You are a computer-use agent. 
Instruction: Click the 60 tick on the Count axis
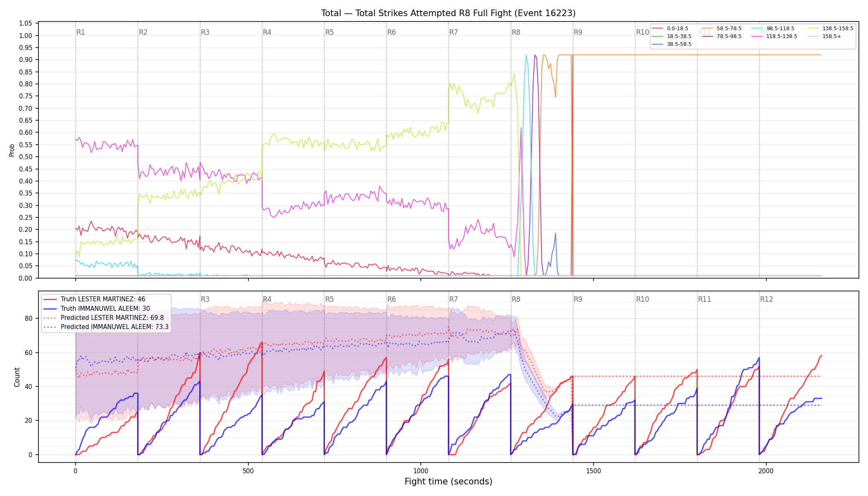click(29, 353)
